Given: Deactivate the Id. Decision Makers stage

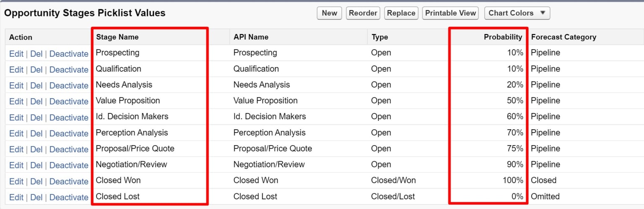Looking at the screenshot, I should pos(69,118).
